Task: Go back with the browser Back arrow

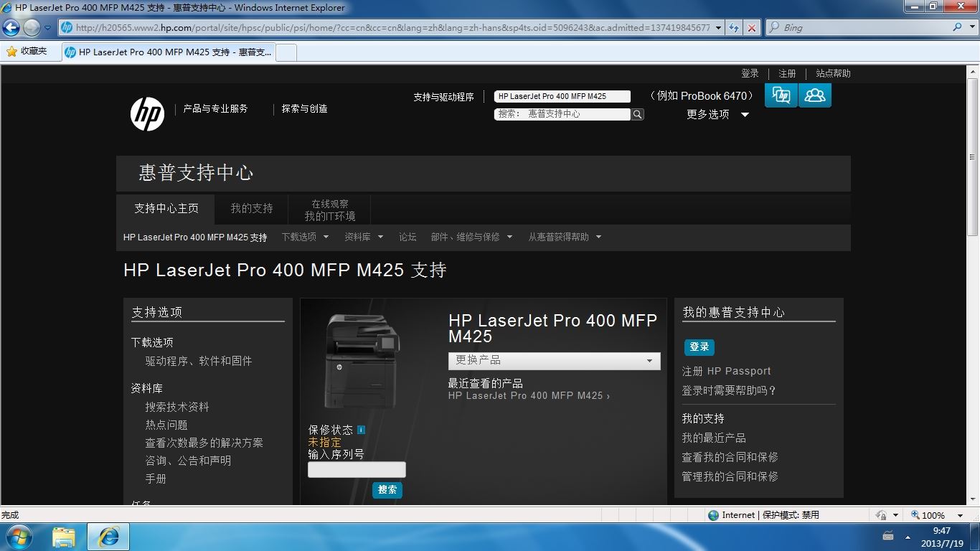Action: click(x=11, y=28)
